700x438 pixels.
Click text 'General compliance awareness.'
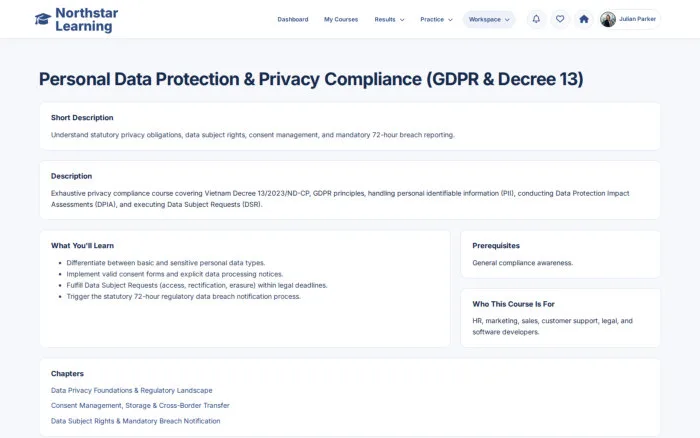[x=522, y=263]
